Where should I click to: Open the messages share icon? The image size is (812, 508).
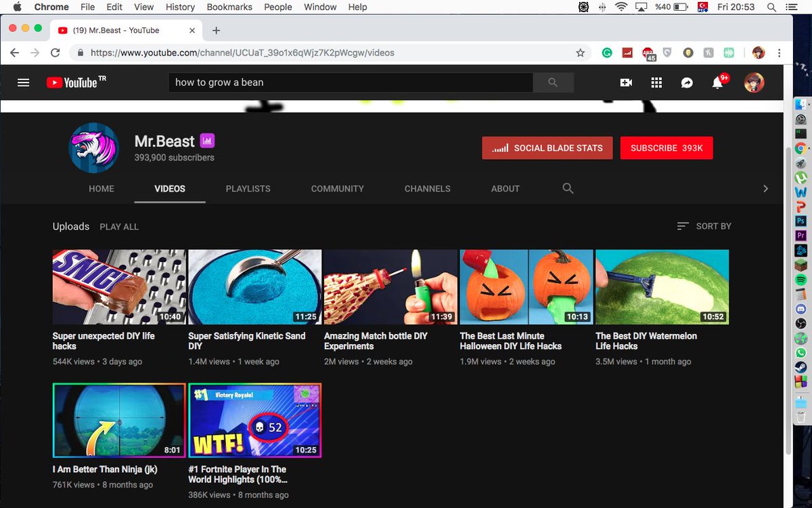click(687, 83)
